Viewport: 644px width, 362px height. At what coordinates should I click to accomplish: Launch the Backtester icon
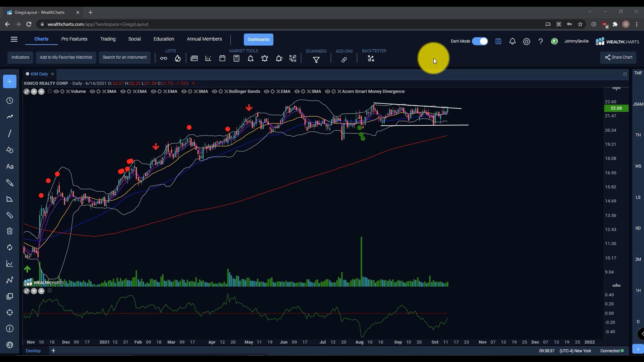click(371, 59)
